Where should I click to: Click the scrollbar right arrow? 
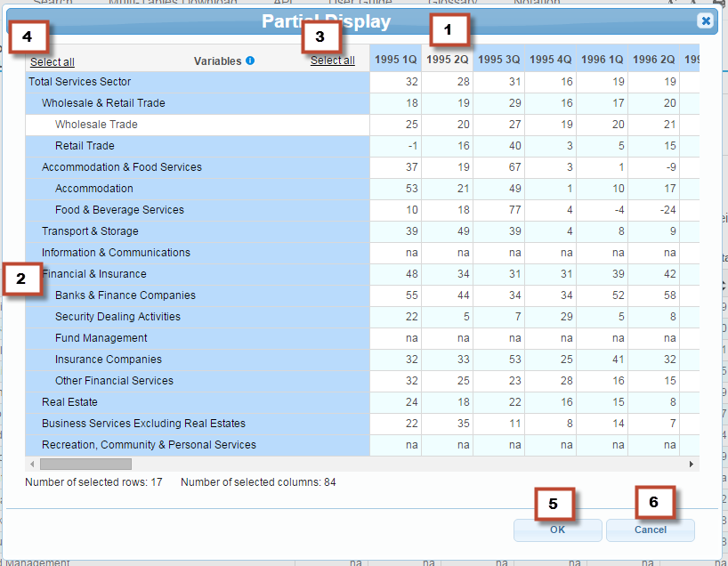691,465
